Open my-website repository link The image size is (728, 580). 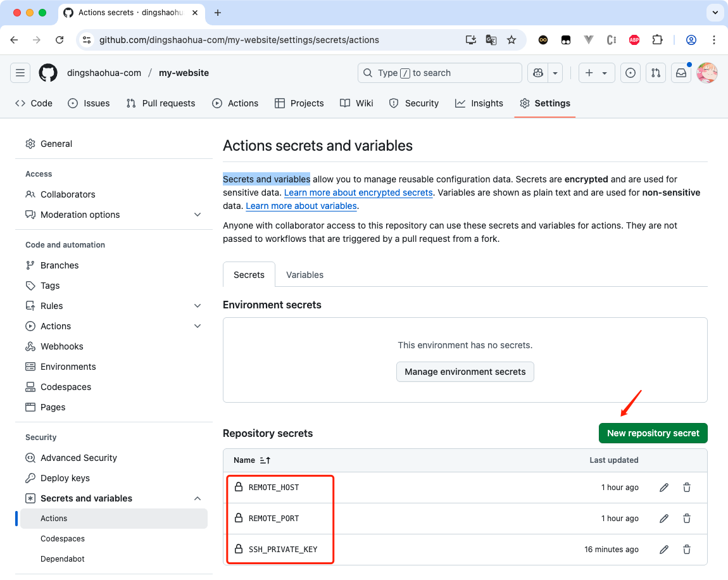tap(184, 73)
